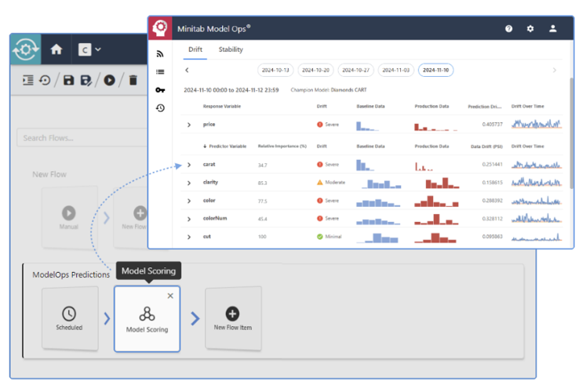Open history clock icon in sidebar
Viewport: 586px width, 392px height.
coord(160,108)
